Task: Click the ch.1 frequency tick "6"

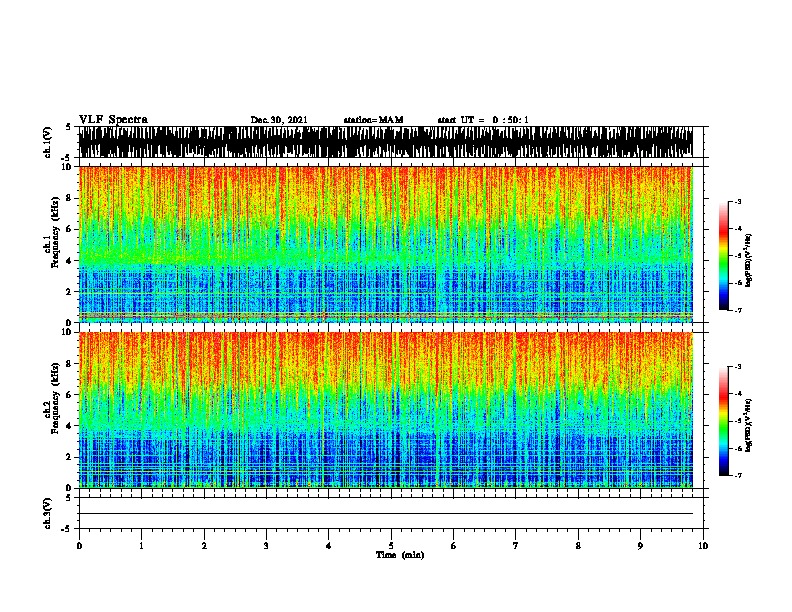Action: point(69,229)
